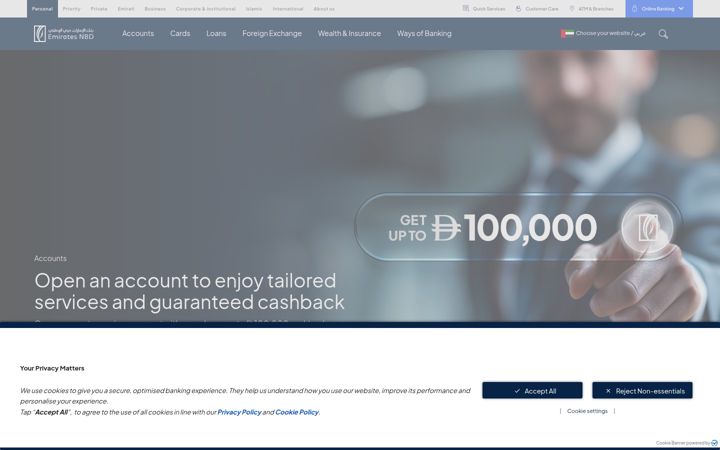720x450 pixels.
Task: Open the Wealth & Insurance menu
Action: (x=349, y=34)
